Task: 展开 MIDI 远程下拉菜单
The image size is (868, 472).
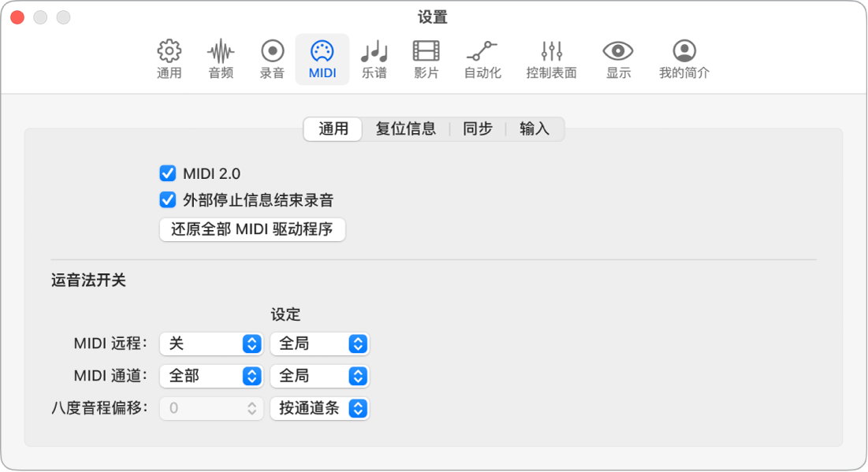Action: [210, 344]
